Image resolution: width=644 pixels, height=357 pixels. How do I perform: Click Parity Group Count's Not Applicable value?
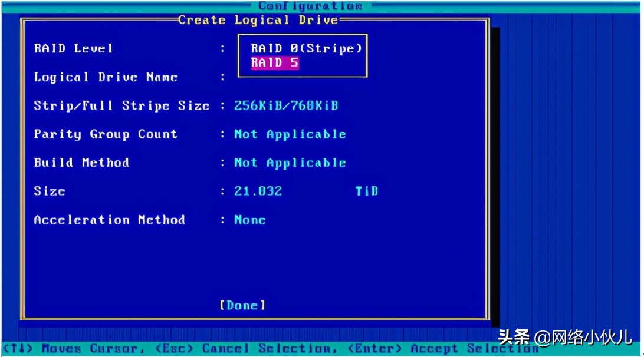pos(290,134)
